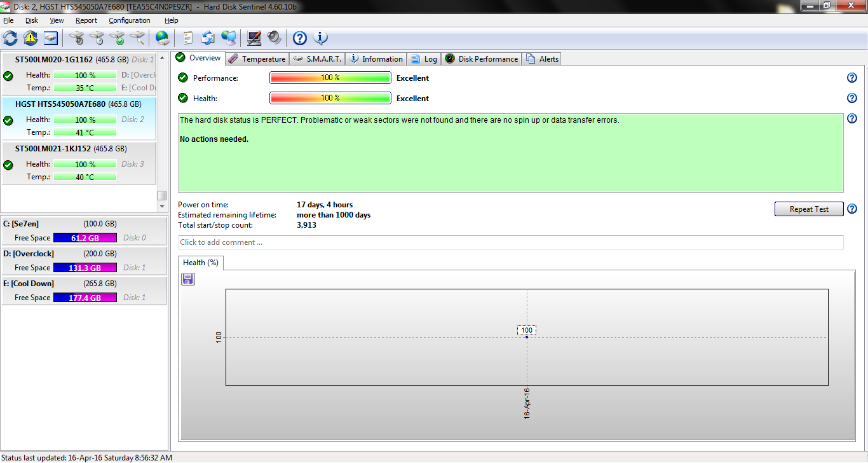This screenshot has height=463, width=868.
Task: Click the disk with magnifier surface test icon
Action: pyautogui.click(x=137, y=38)
